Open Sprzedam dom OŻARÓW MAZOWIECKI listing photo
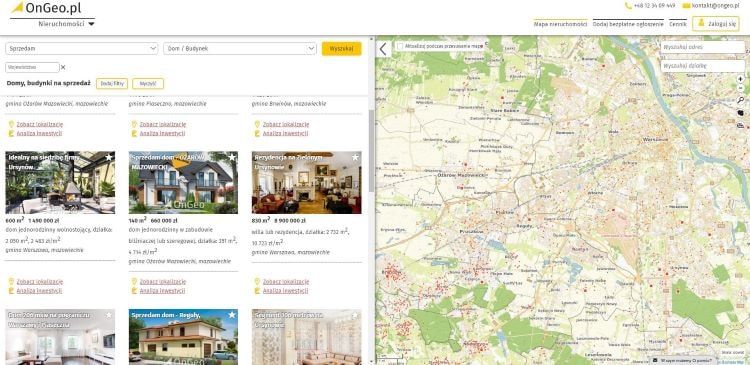Viewport: 750px width, 365px height. [x=183, y=183]
